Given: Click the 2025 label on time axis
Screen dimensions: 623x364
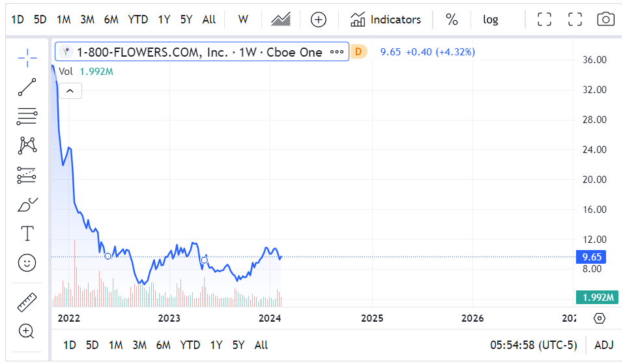Looking at the screenshot, I should point(372,318).
